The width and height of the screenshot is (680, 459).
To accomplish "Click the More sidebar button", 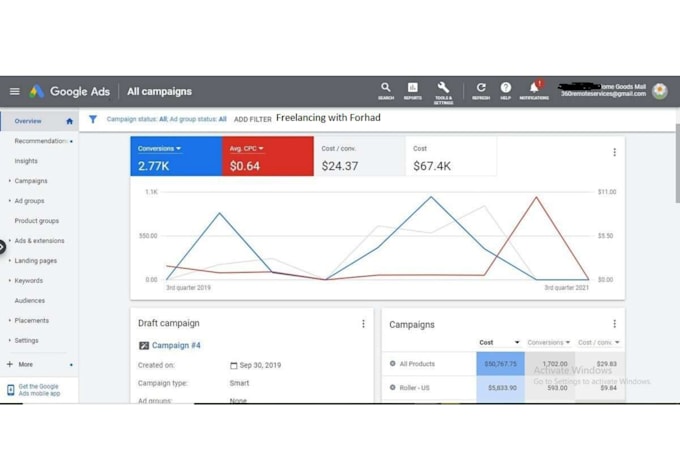I will (x=26, y=364).
